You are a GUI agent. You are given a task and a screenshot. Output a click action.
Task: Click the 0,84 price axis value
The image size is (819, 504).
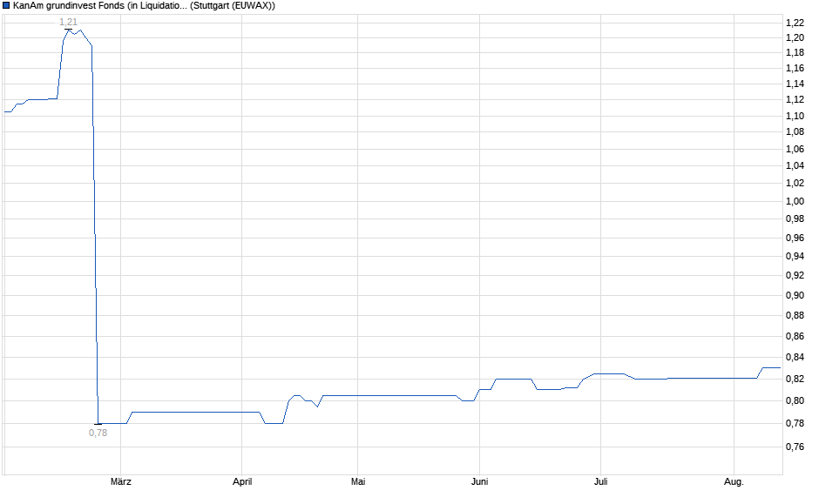tap(795, 358)
